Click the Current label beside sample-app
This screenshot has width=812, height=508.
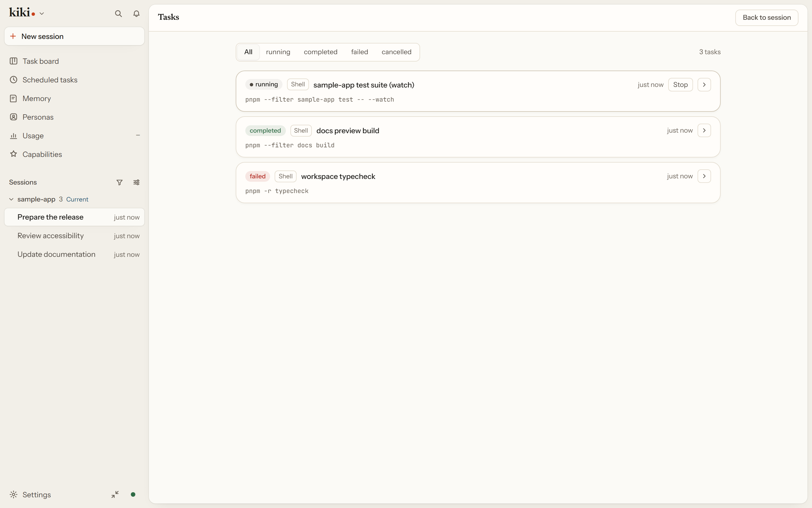(x=77, y=199)
